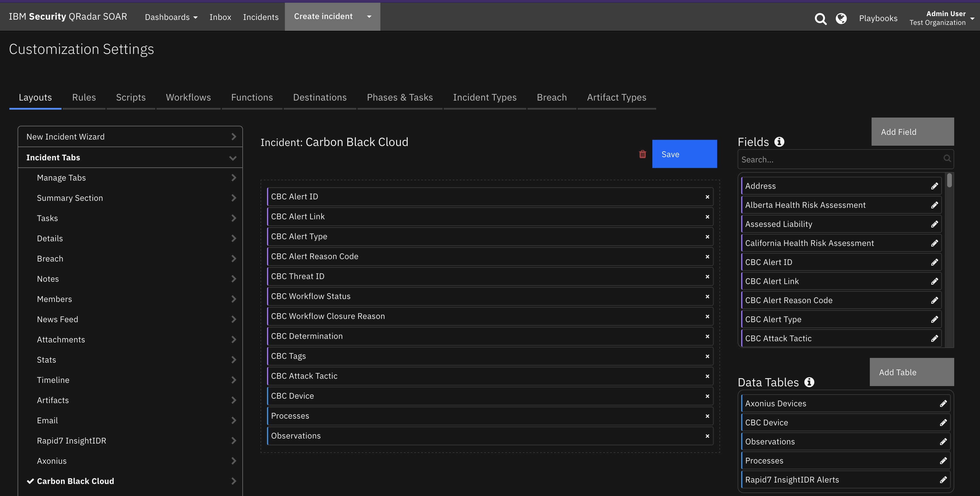Select CBC Attack Tactic layout row
This screenshot has width=980, height=496.
coord(490,376)
